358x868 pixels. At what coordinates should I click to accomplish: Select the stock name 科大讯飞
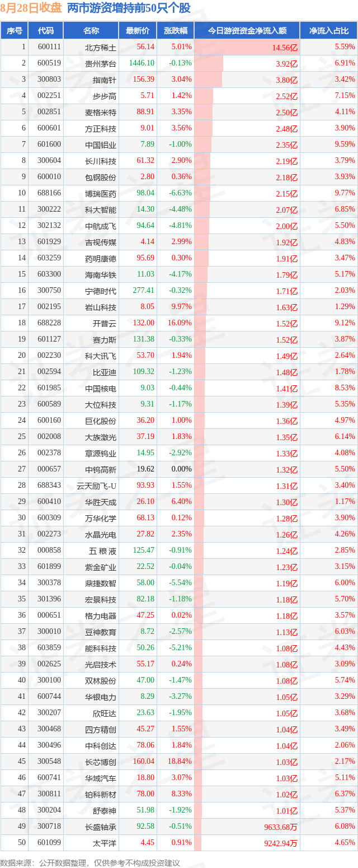click(x=101, y=356)
